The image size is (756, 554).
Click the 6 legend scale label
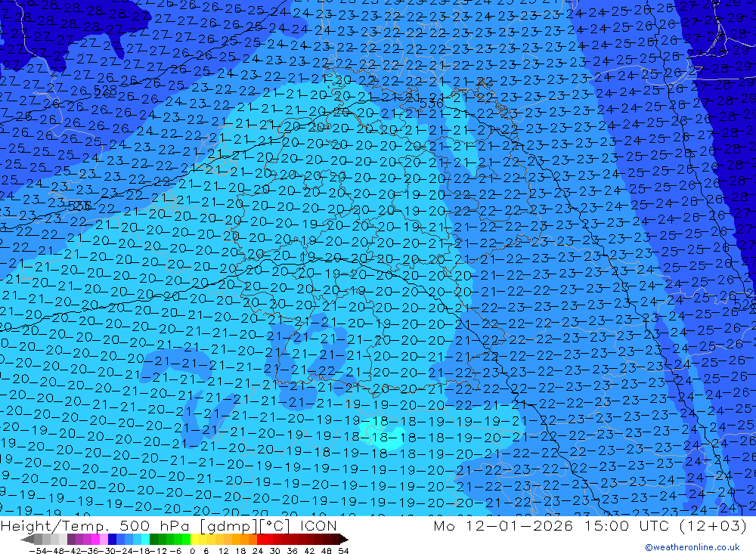point(206,551)
